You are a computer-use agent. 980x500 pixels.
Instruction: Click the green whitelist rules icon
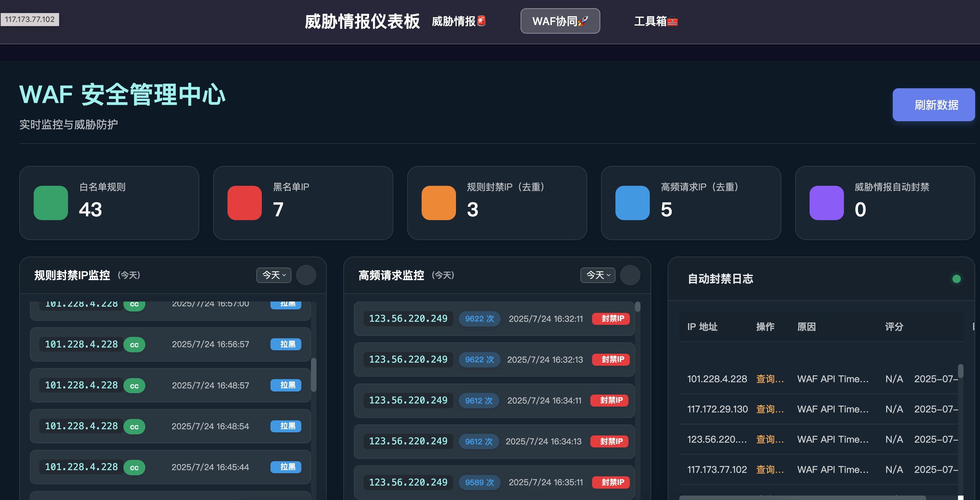coord(51,203)
